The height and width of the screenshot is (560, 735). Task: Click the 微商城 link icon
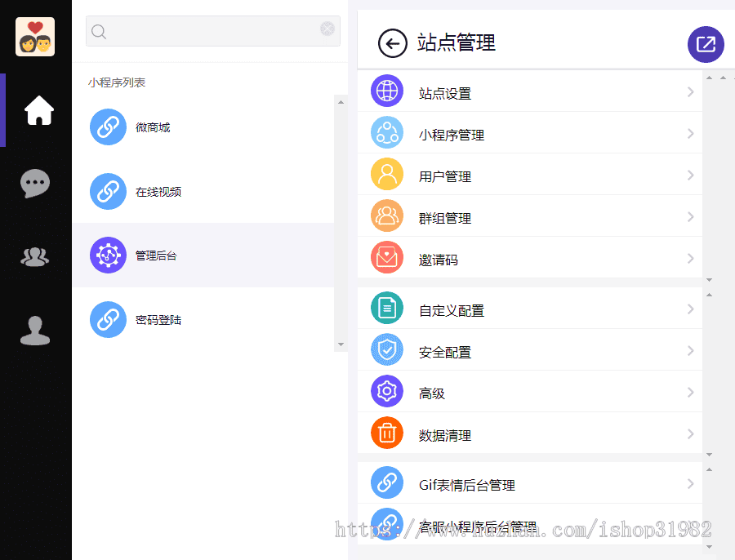(109, 127)
